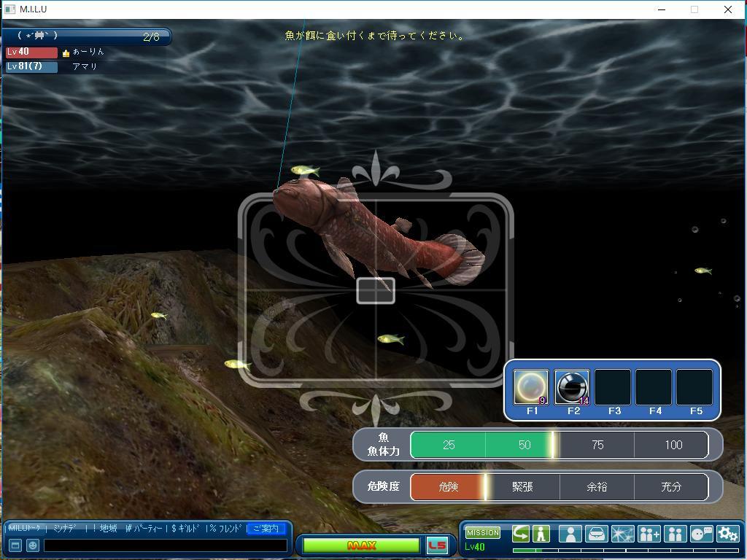Screen dimensions: 747x560
Task: Click the two-person party icon
Action: point(675,534)
